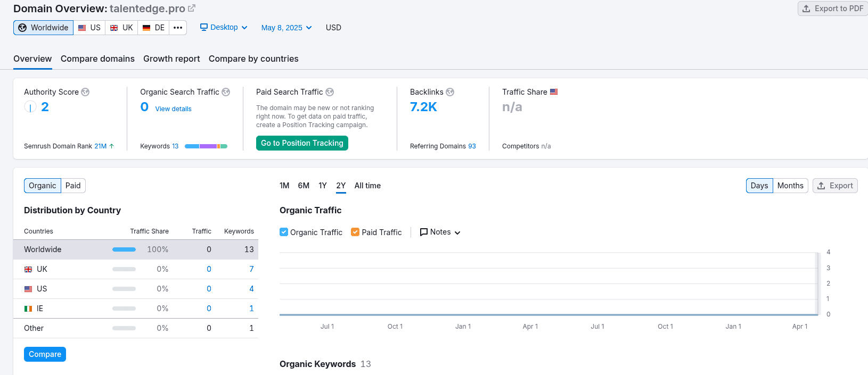Open View details link
868x375 pixels.
[x=173, y=109]
